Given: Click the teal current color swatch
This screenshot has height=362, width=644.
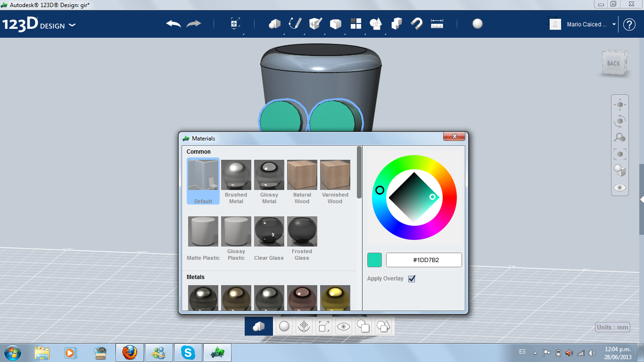Looking at the screenshot, I should click(x=374, y=260).
